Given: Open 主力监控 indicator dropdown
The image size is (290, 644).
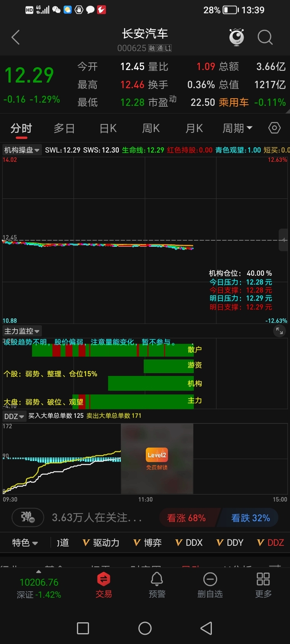Looking at the screenshot, I should pos(22,331).
